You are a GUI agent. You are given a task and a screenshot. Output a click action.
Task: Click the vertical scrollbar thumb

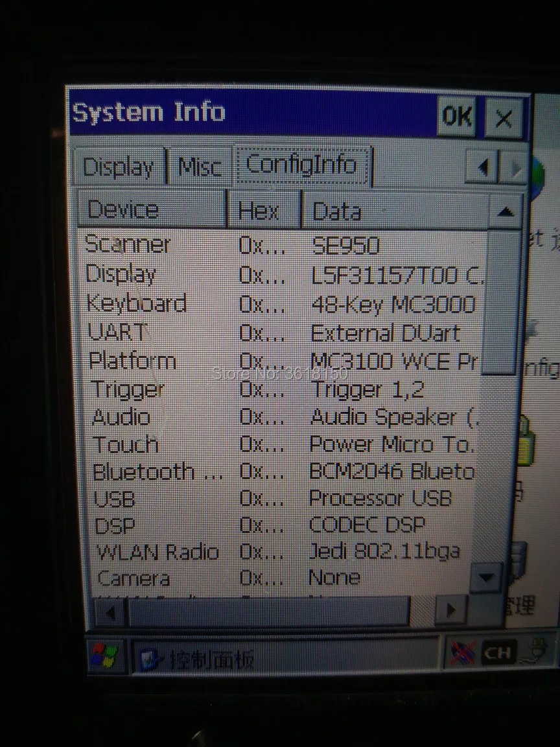500,302
